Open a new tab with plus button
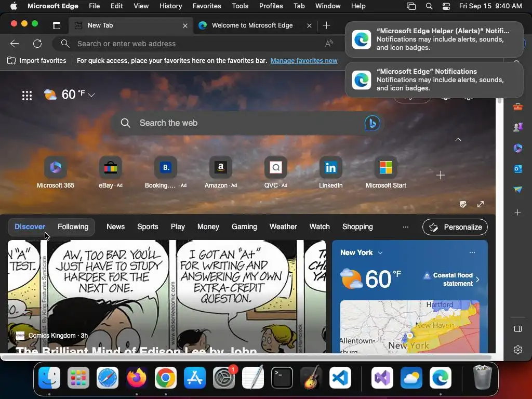Screen dimensions: 532x399 pyautogui.click(x=326, y=25)
